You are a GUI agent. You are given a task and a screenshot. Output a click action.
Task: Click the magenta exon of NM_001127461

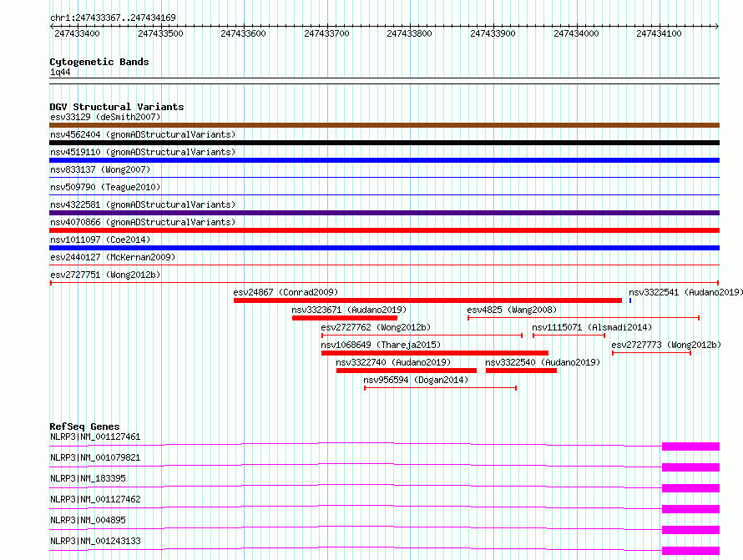pos(690,446)
